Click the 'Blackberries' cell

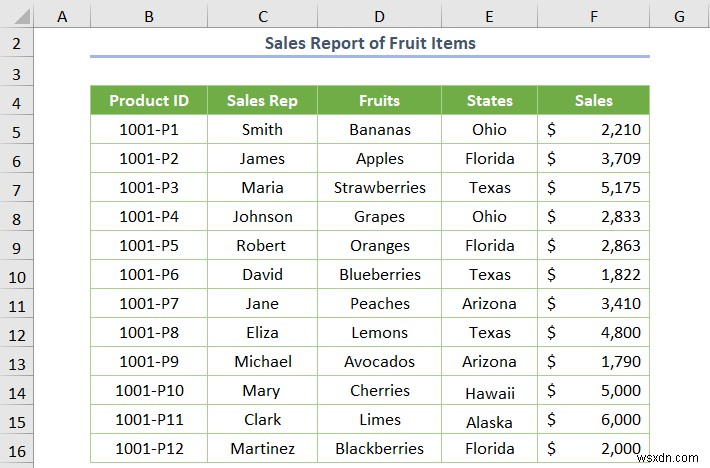click(x=380, y=449)
